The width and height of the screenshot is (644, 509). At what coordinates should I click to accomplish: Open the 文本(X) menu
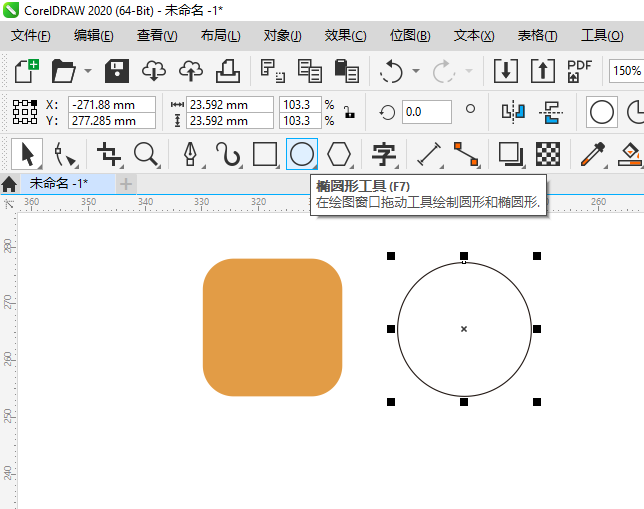point(474,36)
